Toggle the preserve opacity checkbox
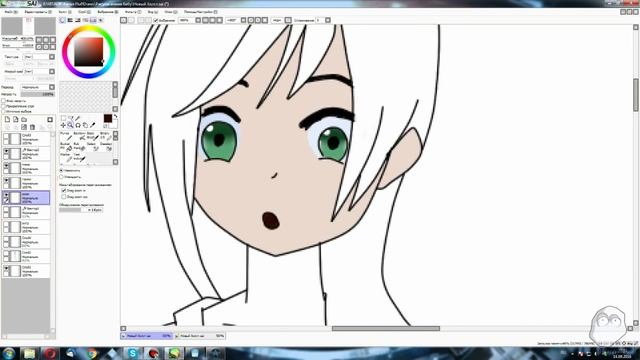This screenshot has width=640, height=360. click(3, 101)
